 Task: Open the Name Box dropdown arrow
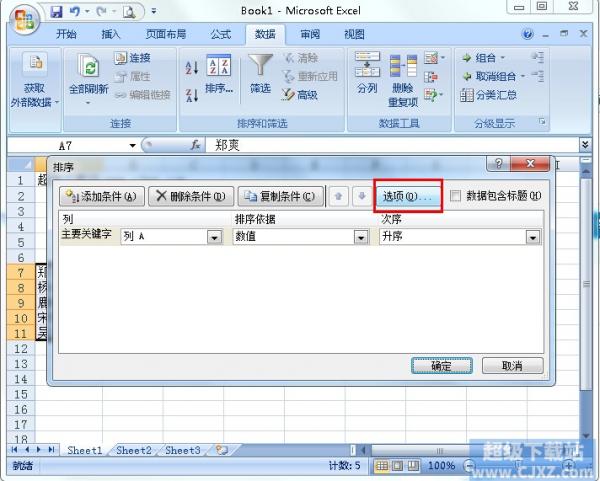click(x=132, y=145)
